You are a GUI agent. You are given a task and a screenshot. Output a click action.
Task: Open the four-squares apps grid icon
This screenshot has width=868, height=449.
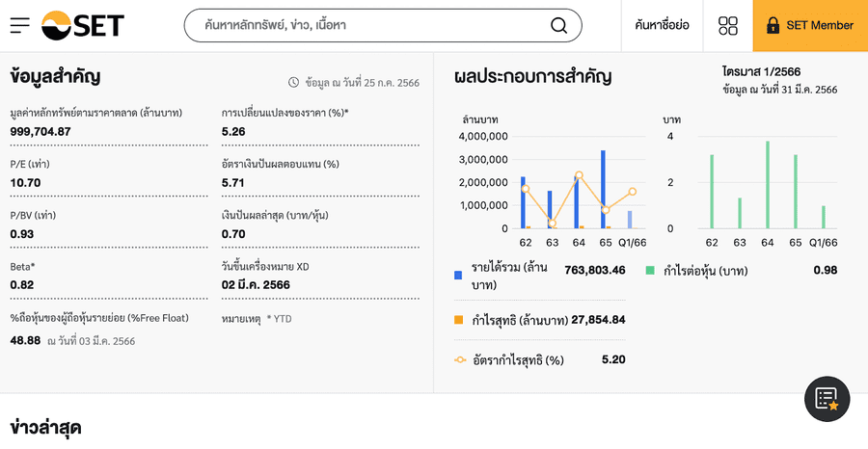click(x=728, y=26)
